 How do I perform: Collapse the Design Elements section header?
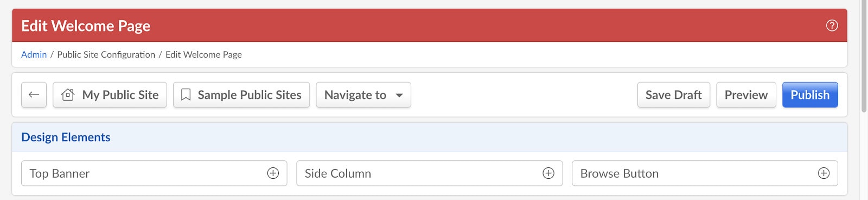point(429,137)
